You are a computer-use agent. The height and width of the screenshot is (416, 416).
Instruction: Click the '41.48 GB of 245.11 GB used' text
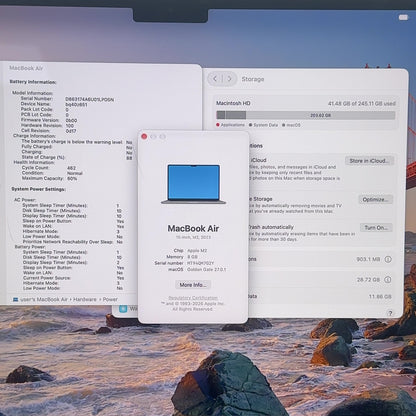coord(362,104)
